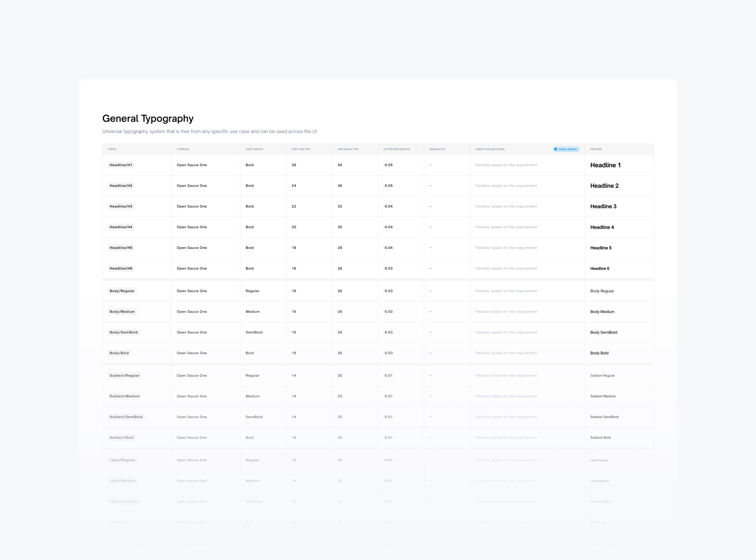Click font size 26 in the Headline/H1 row

tap(294, 165)
